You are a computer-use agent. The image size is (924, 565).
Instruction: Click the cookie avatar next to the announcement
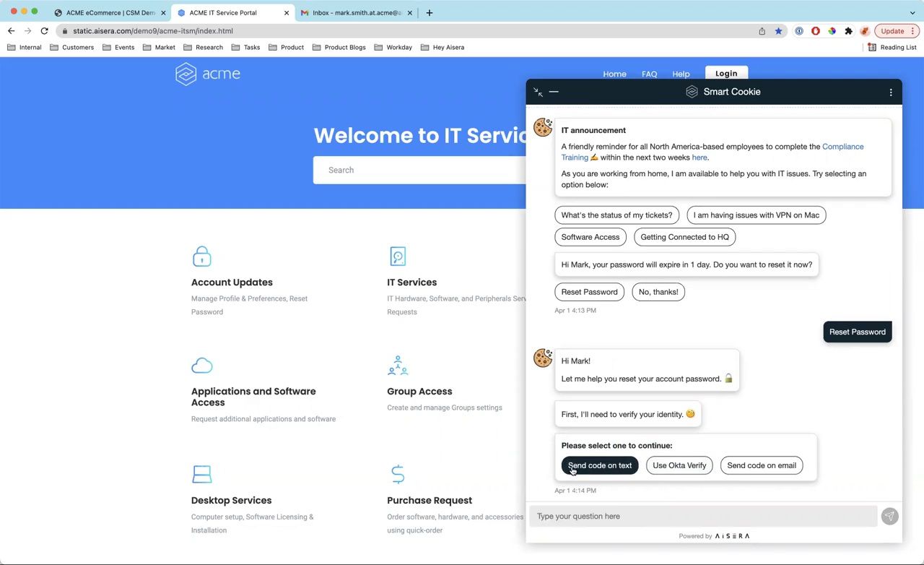[543, 127]
